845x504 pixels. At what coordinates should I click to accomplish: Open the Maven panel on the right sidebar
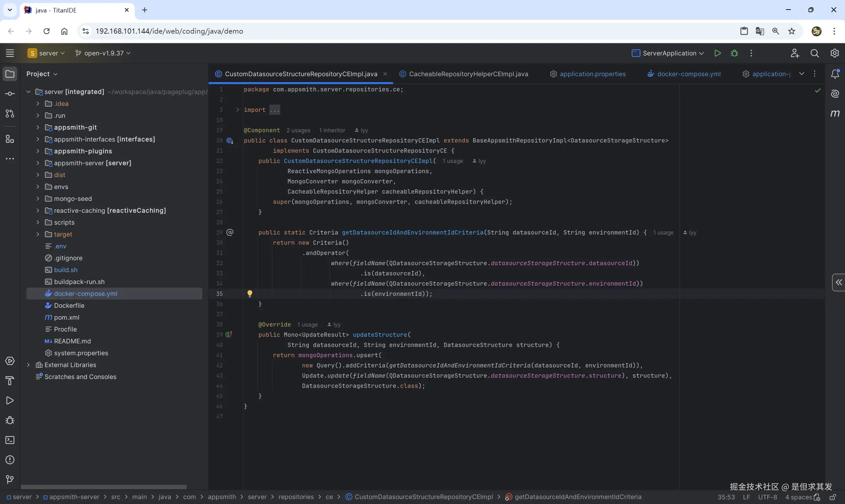[x=835, y=113]
